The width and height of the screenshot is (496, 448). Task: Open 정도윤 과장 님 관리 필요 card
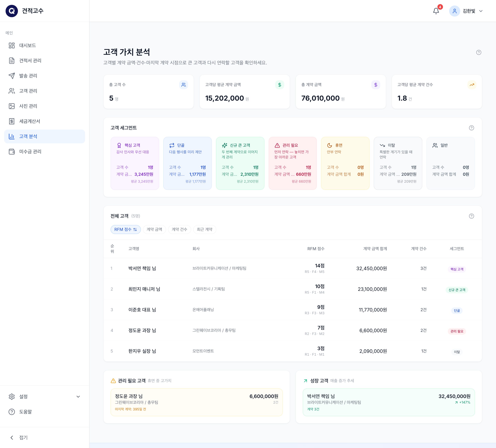click(x=197, y=402)
